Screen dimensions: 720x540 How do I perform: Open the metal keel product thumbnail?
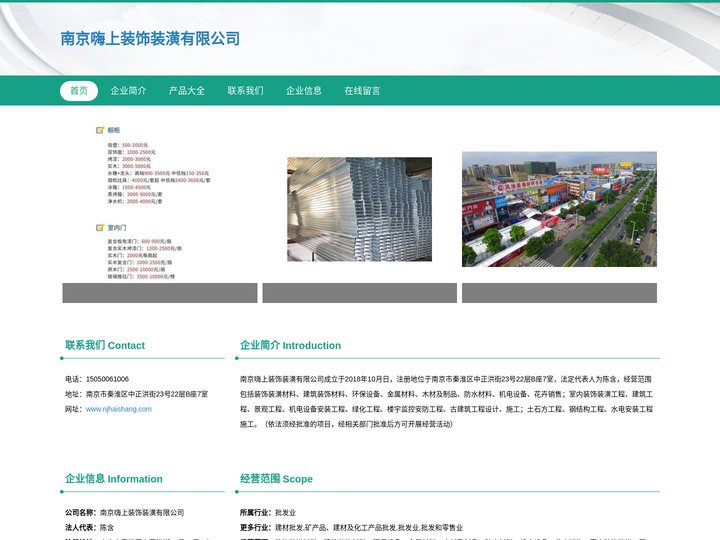pos(360,209)
